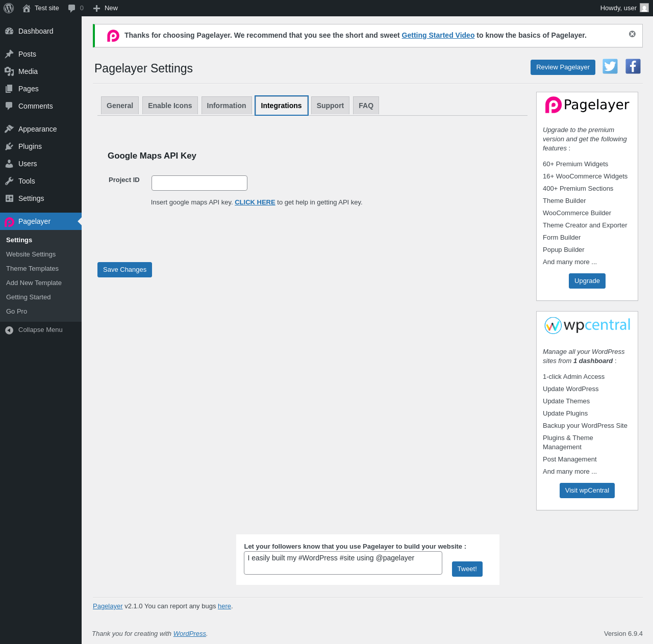Focus the tweet message text area
This screenshot has height=644, width=653.
(x=343, y=563)
